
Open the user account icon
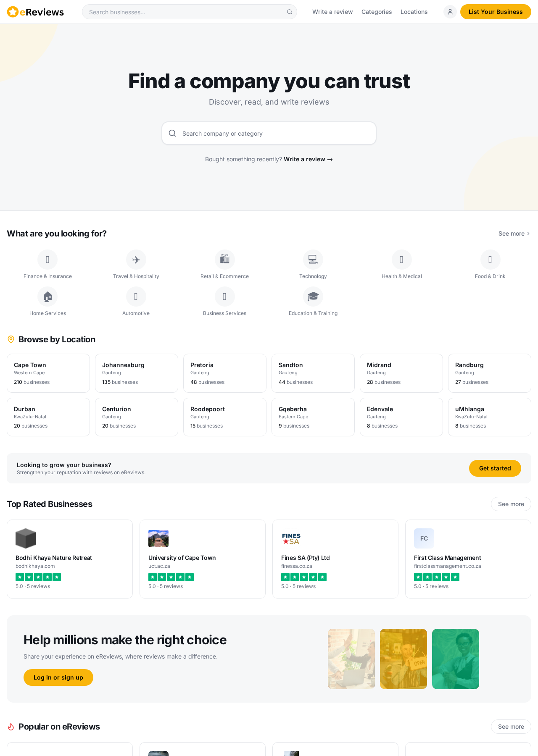(x=450, y=12)
